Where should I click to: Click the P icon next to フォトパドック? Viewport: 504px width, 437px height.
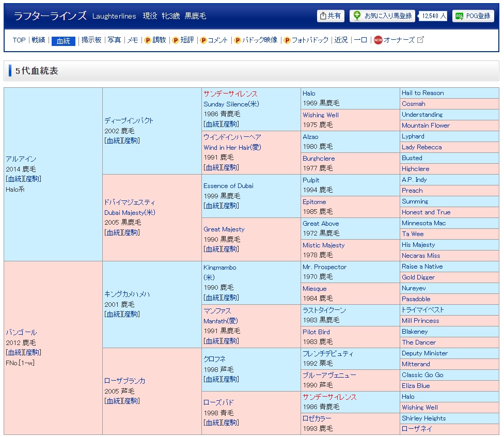287,40
